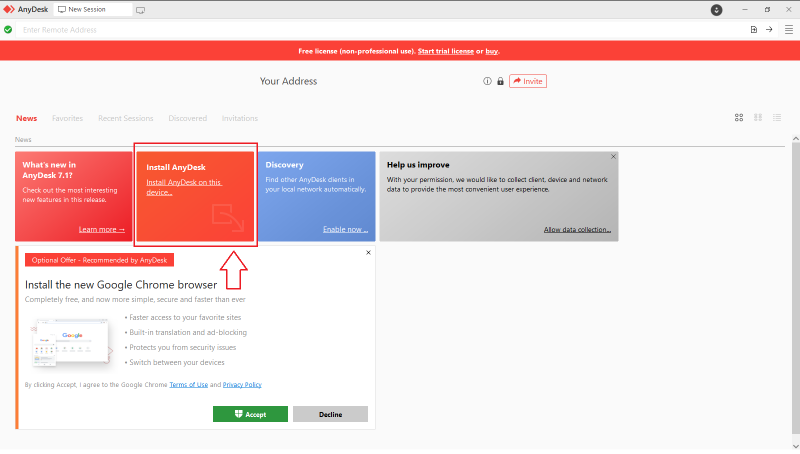Click the file transfer icon beside address field
800x454 pixels.
click(754, 30)
